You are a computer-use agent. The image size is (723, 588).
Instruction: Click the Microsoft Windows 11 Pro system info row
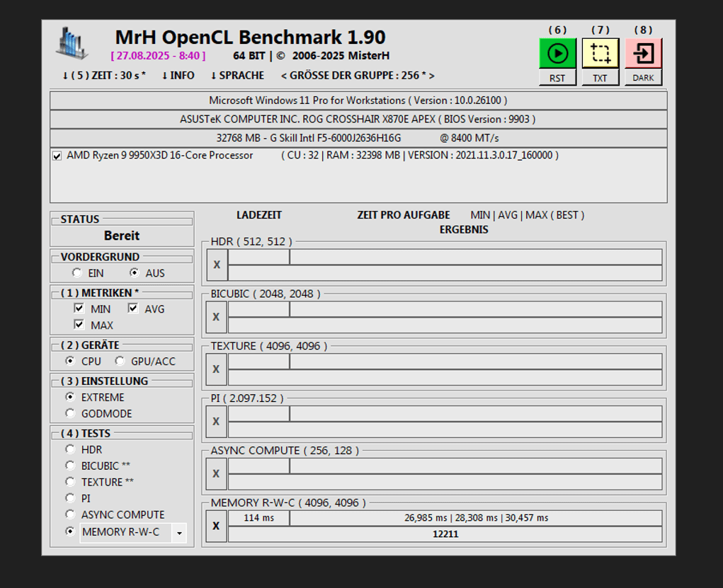coord(358,100)
